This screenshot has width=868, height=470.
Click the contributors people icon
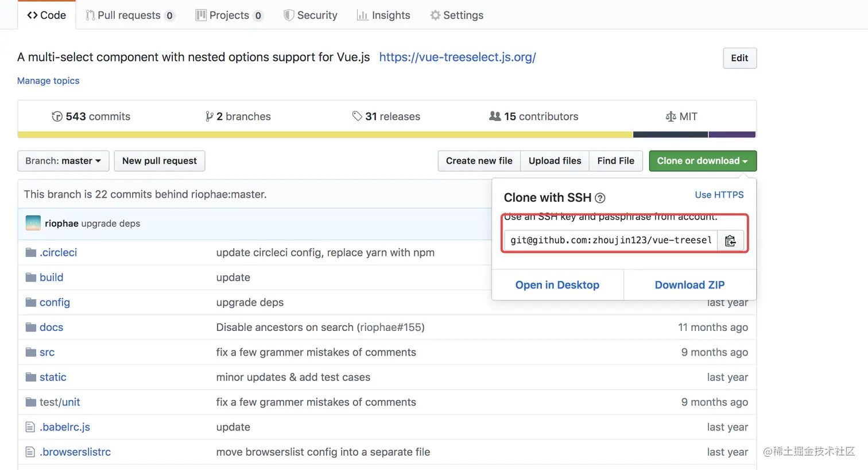pos(495,116)
